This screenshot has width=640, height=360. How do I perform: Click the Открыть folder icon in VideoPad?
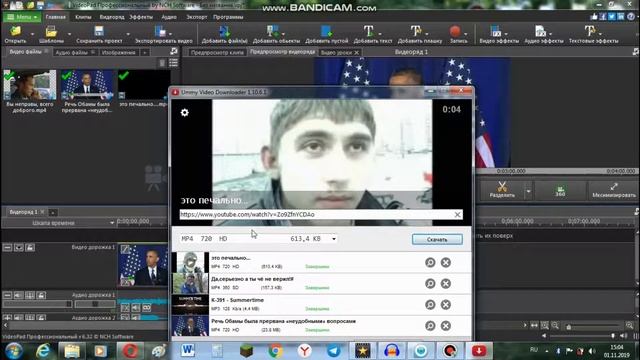(16, 31)
